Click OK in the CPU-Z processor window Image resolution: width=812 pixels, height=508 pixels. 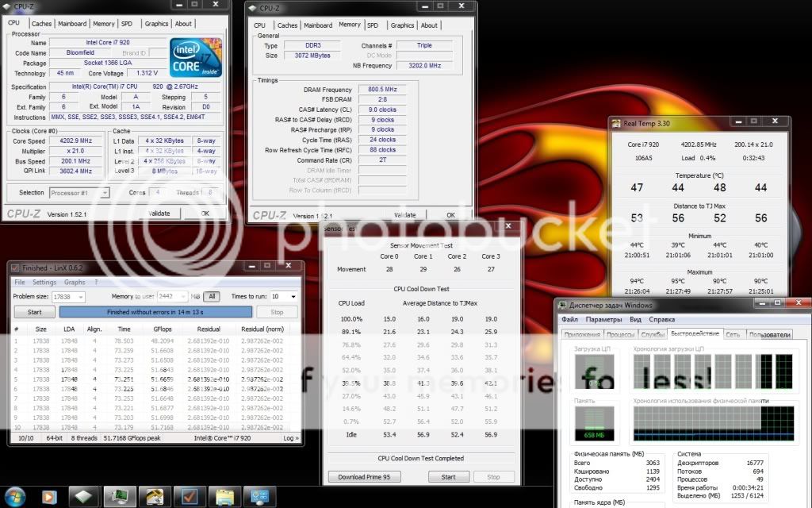tap(205, 214)
